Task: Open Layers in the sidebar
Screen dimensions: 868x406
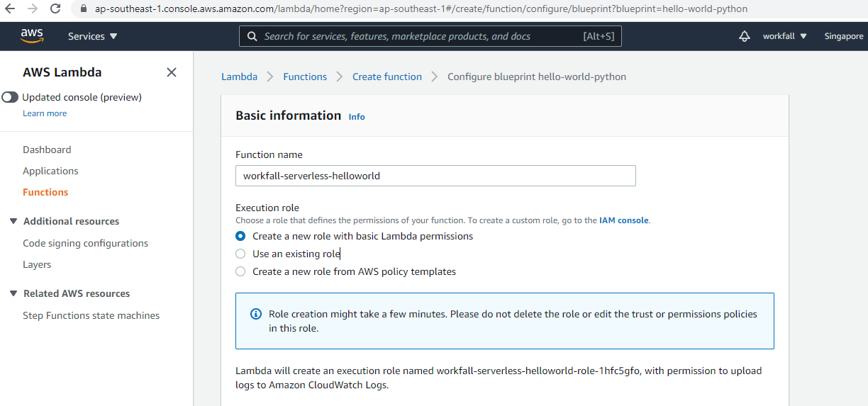Action: [37, 264]
